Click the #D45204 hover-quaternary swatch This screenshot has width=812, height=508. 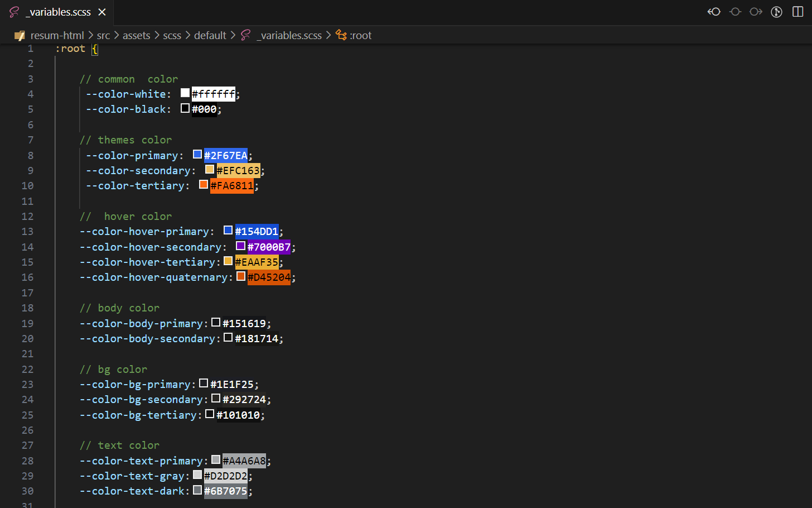click(x=241, y=276)
